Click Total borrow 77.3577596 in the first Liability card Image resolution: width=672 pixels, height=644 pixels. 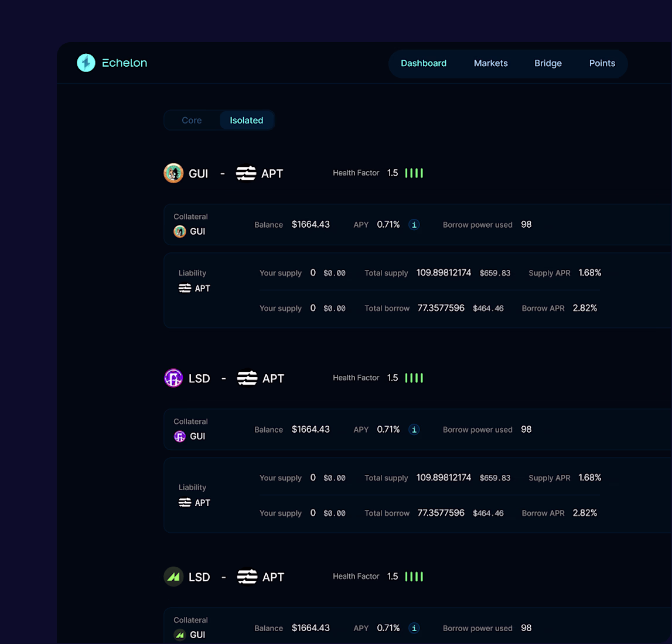click(441, 308)
